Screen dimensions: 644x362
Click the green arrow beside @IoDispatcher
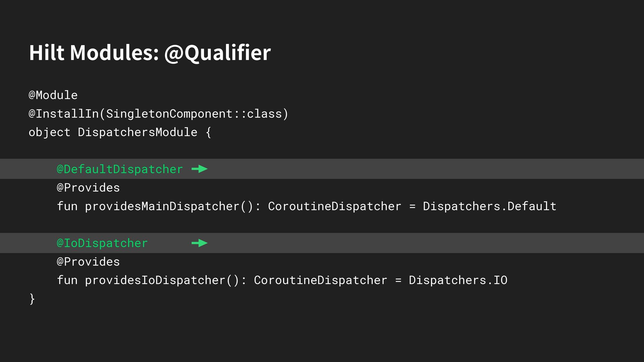tap(200, 243)
